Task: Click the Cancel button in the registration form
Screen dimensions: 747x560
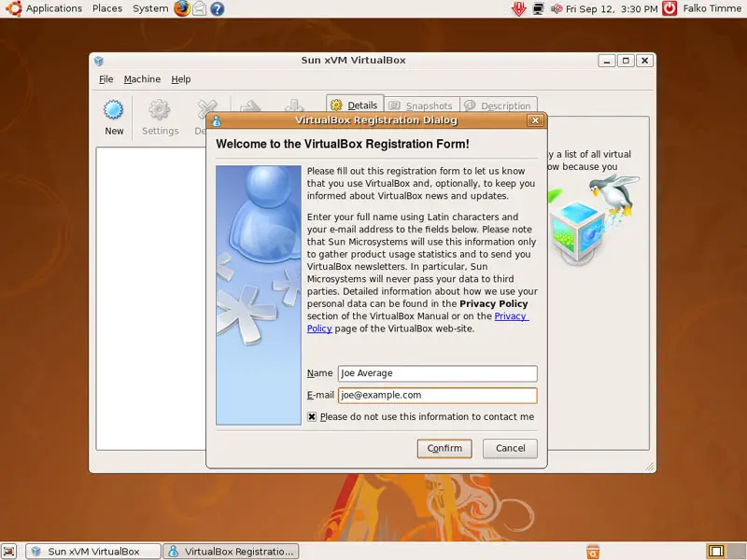Action: point(510,449)
